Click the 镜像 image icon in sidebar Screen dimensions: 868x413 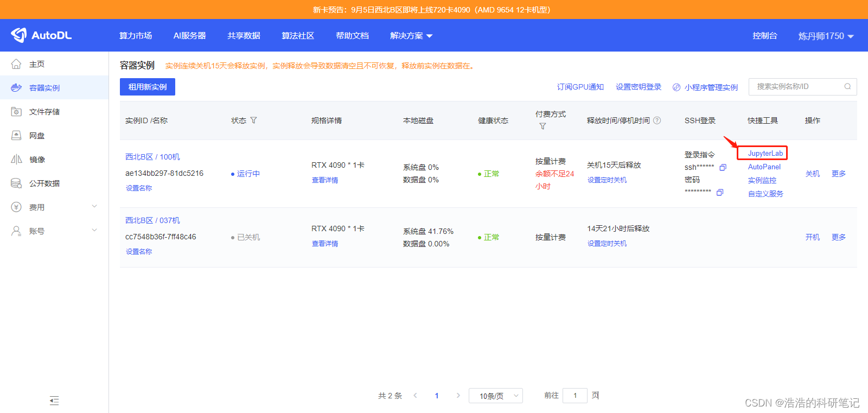pos(16,160)
